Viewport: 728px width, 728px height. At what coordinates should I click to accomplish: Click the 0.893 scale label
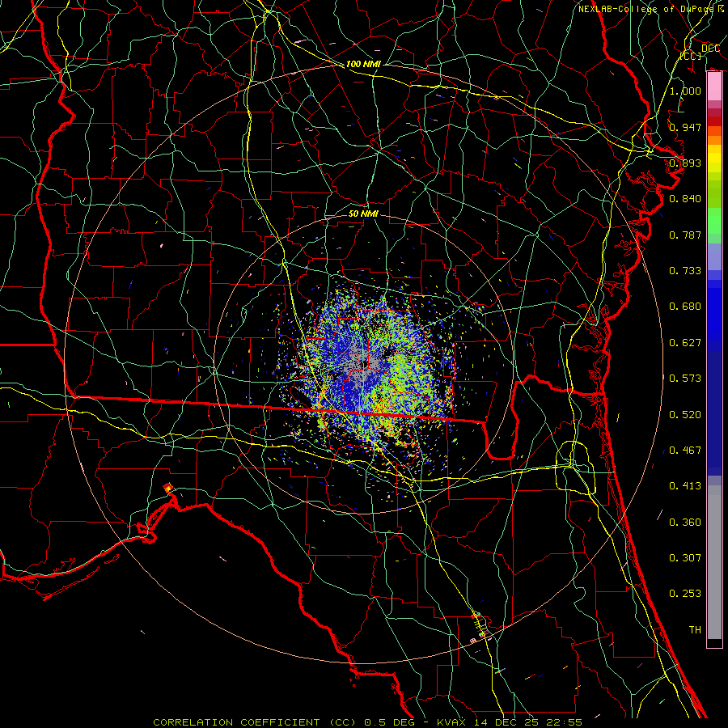685,163
